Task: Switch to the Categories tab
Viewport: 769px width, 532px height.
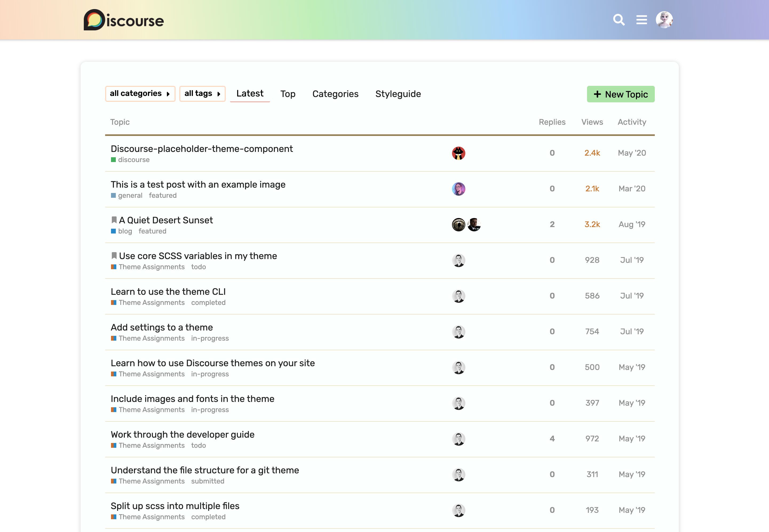Action: 335,94
